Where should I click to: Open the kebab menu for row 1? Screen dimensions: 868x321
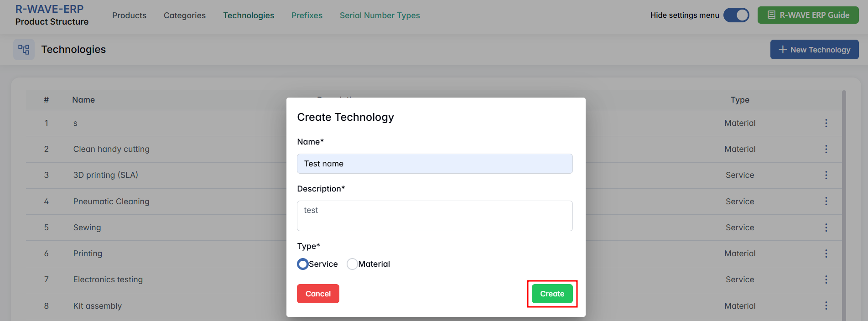[826, 123]
